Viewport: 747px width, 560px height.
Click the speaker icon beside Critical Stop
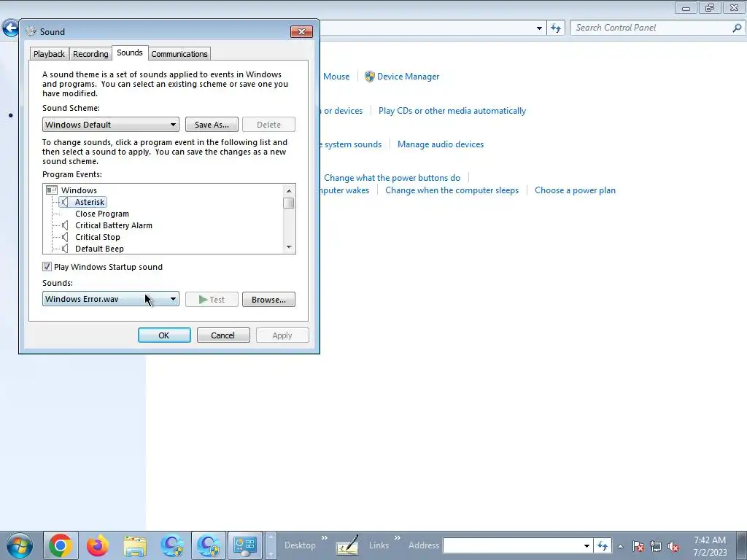click(x=65, y=237)
